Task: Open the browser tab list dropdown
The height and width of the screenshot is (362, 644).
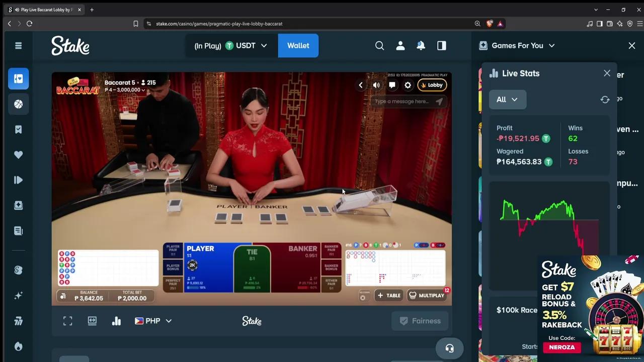Action: [596, 10]
